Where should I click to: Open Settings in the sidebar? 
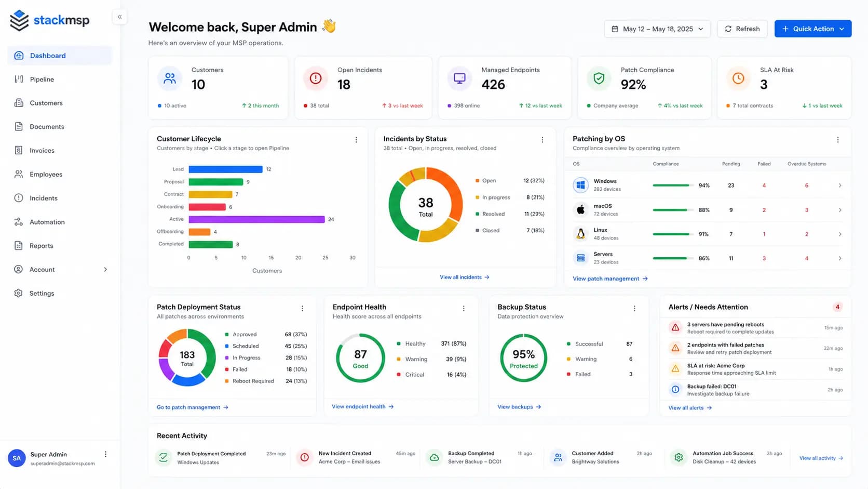coord(60,294)
